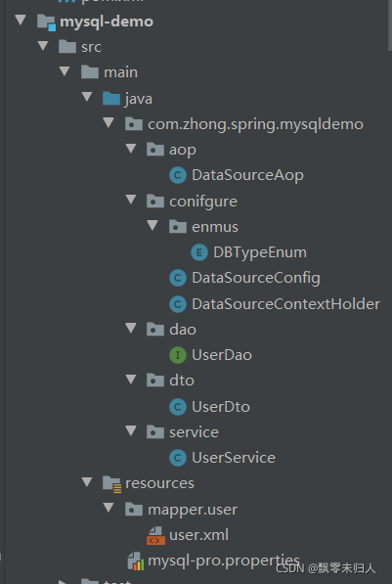Image resolution: width=392 pixels, height=584 pixels.
Task: Click the com.zhong.spring.mysqldemo package icon
Action: click(134, 123)
